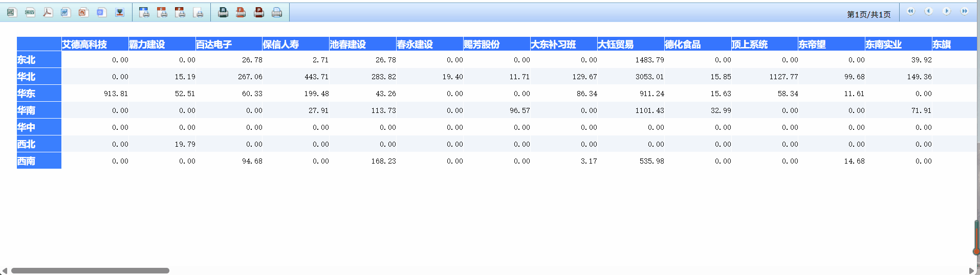This screenshot has width=980, height=275.
Task: Click the '西南' row header
Action: [x=39, y=161]
